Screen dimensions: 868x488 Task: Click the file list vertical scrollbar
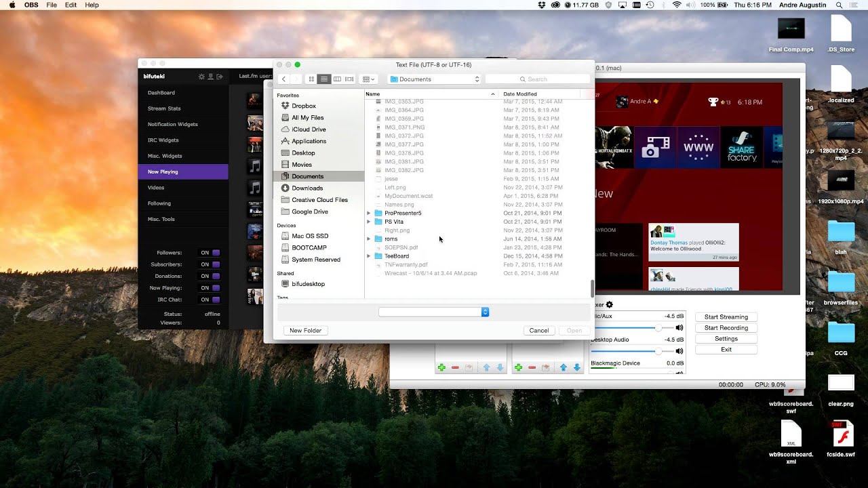point(592,289)
